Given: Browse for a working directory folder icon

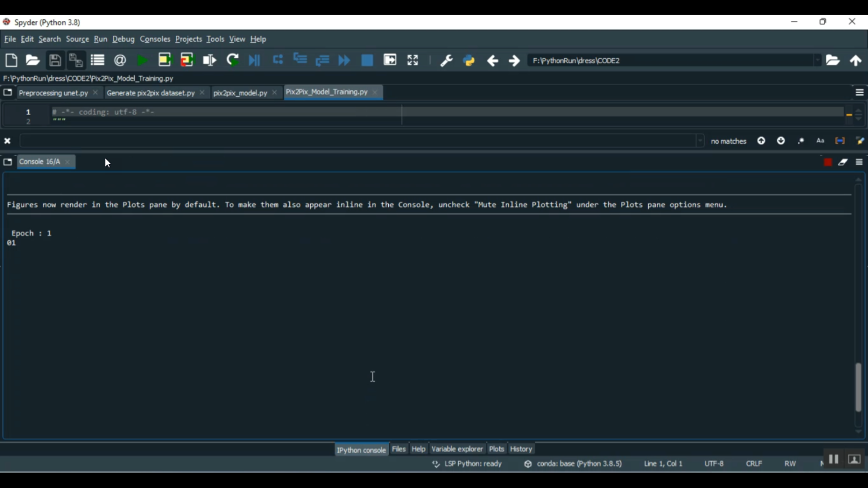Looking at the screenshot, I should 833,61.
